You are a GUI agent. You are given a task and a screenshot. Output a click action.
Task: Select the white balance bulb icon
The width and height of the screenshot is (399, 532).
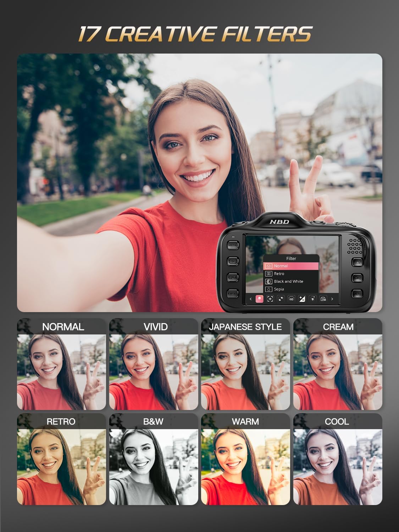pos(312,299)
